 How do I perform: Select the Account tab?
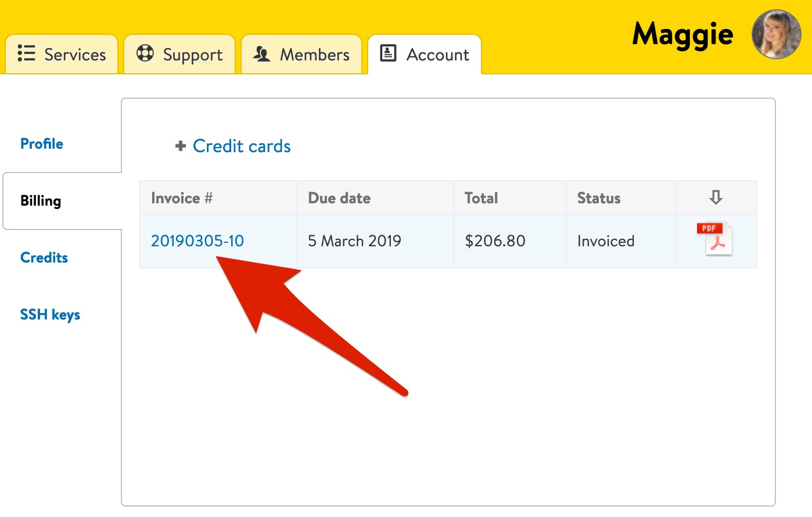425,54
